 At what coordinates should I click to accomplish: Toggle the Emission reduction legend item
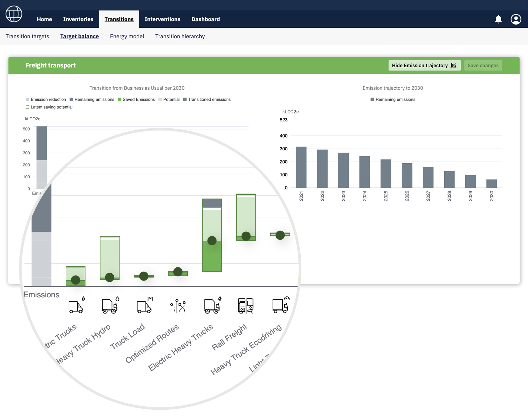point(46,100)
